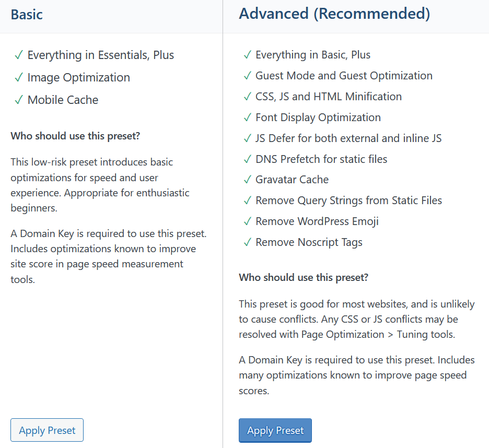Click "Who should use this preset?" under Advanced
This screenshot has height=448, width=489.
[304, 277]
